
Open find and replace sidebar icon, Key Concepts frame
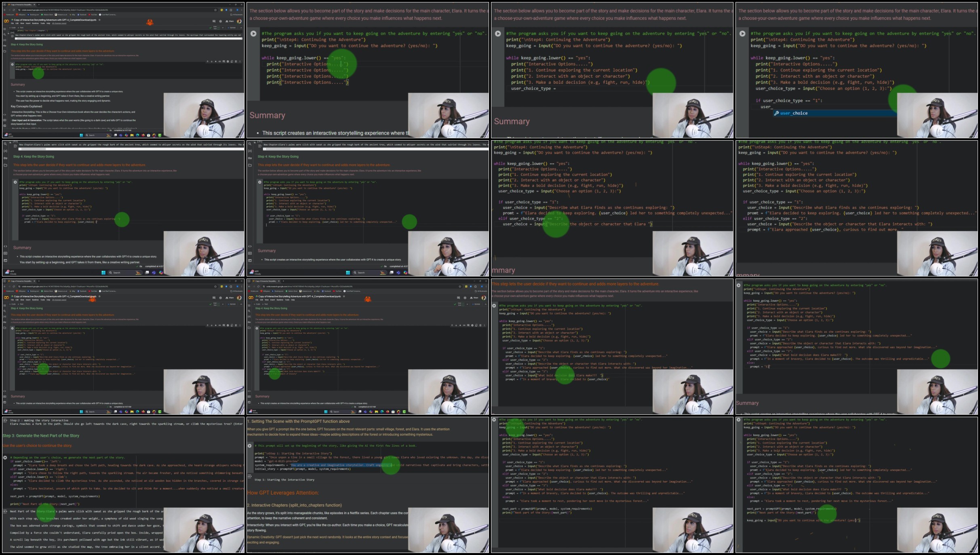point(4,34)
